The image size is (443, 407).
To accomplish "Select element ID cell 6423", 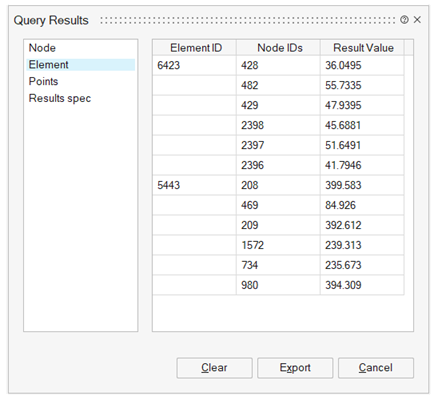I will pyautogui.click(x=195, y=65).
